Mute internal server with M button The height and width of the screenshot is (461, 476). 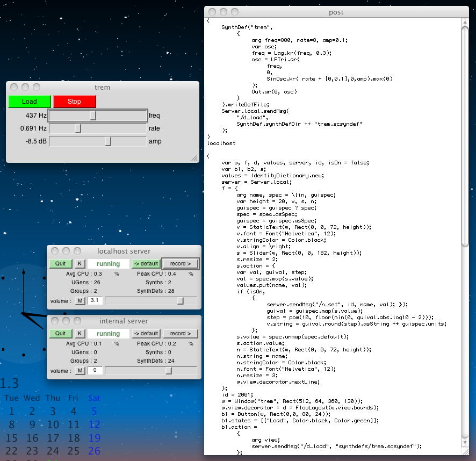click(80, 371)
